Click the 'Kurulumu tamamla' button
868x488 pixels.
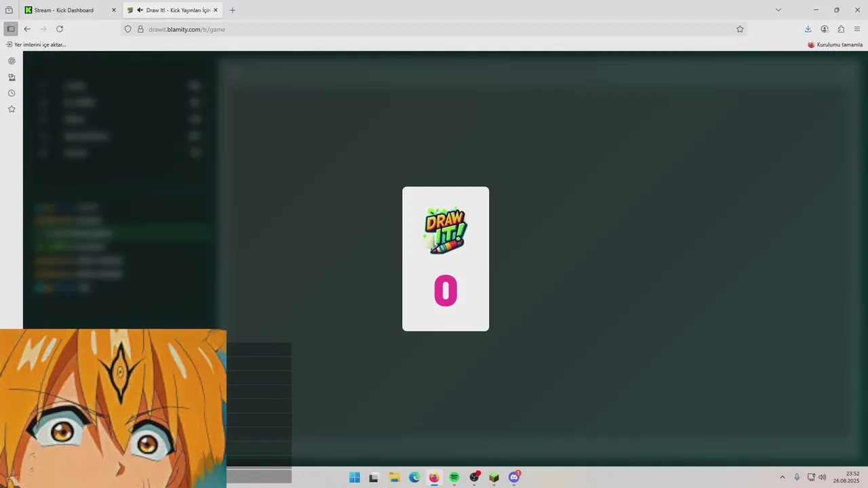click(835, 45)
